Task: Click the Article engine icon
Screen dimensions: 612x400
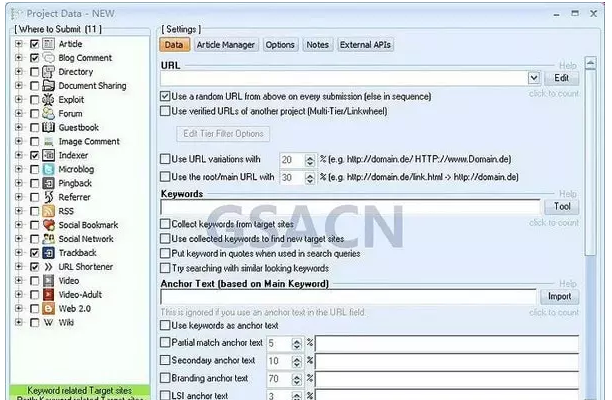Action: pos(48,44)
